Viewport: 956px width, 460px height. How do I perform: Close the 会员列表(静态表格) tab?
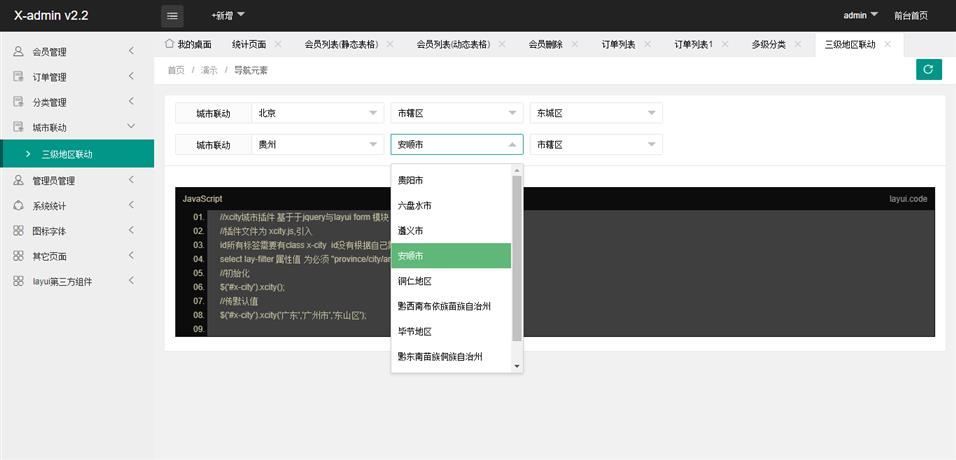coord(390,45)
